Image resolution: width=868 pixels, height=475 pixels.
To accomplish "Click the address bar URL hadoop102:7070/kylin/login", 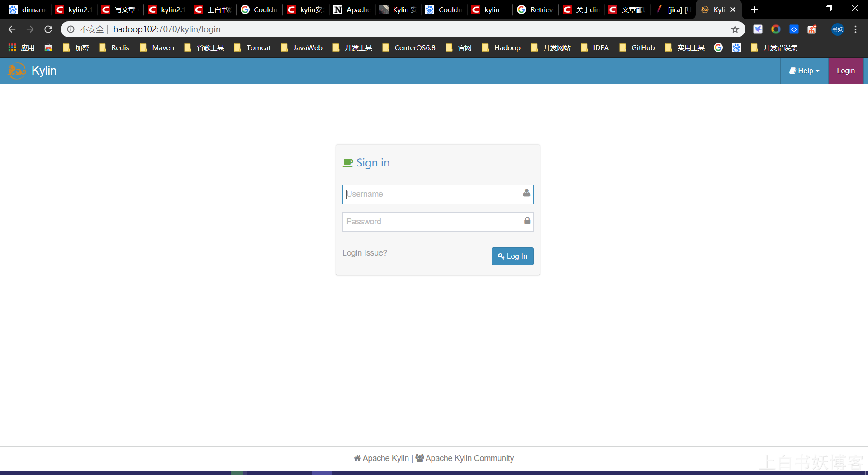I will (x=167, y=29).
